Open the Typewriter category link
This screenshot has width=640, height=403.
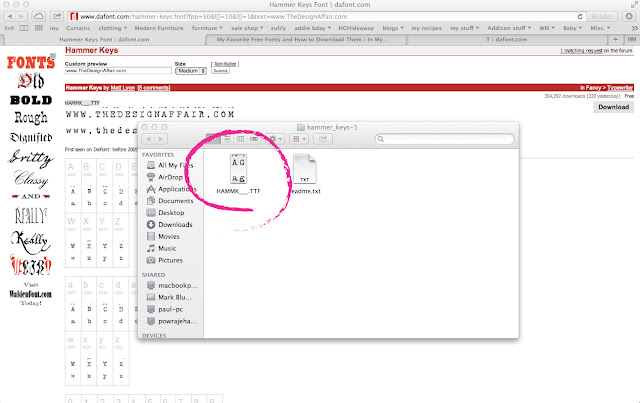click(620, 88)
